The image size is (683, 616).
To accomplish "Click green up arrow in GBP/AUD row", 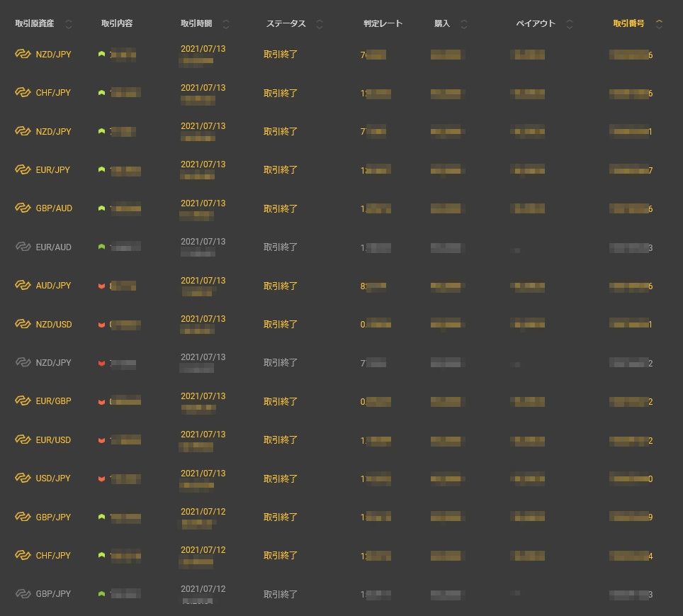I will (102, 208).
